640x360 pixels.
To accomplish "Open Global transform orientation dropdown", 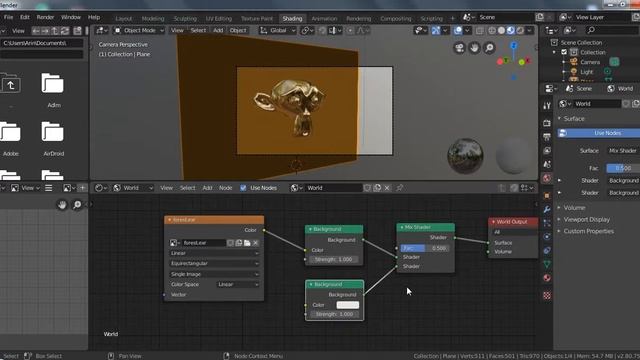I will (278, 31).
